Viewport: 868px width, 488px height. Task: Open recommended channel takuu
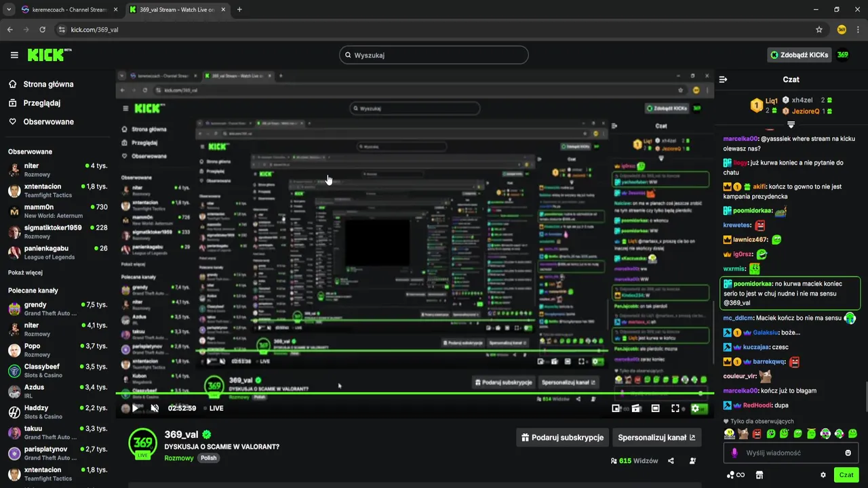58,432
